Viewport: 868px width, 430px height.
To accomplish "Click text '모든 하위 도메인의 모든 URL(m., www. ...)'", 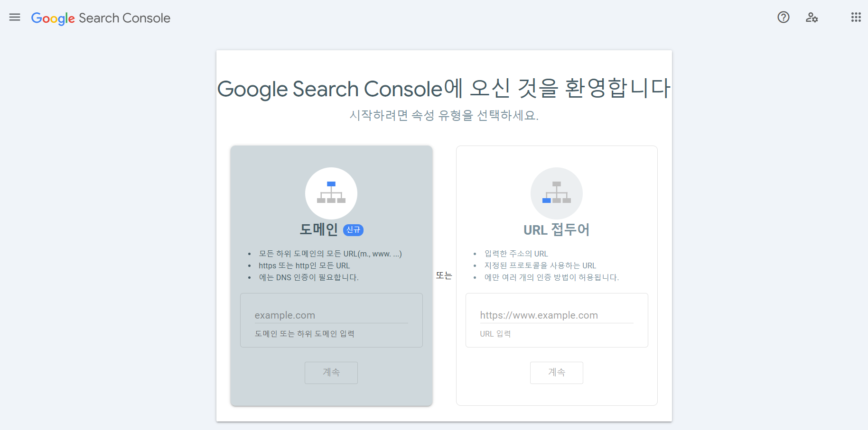I will [x=330, y=254].
